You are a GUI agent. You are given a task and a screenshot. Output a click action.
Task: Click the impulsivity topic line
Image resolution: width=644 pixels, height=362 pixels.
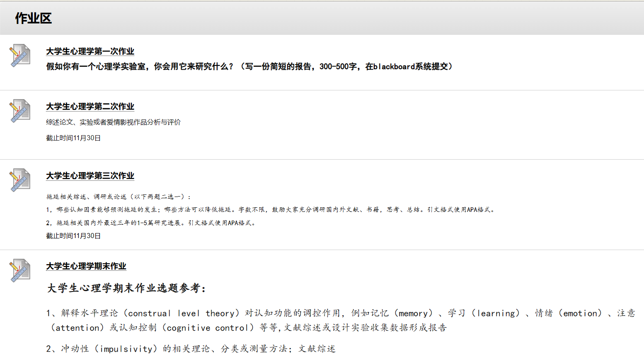(191, 349)
